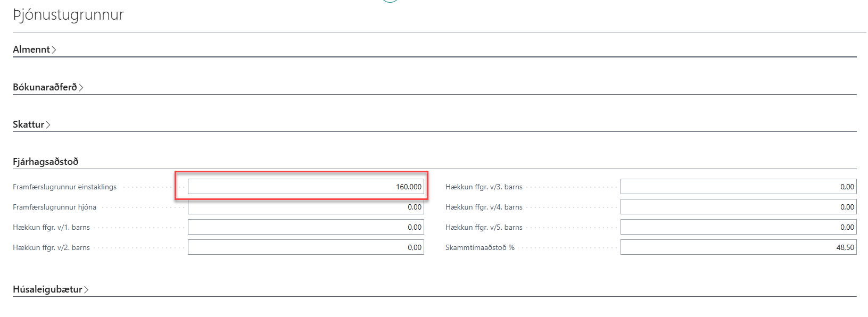Edit the Skammtímaaðstoð % value field

pos(738,247)
